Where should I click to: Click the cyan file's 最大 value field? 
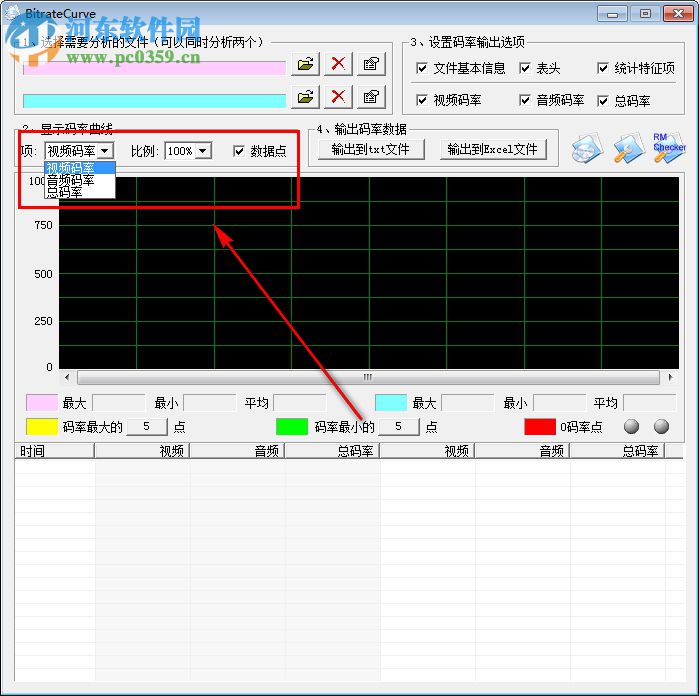[x=468, y=403]
